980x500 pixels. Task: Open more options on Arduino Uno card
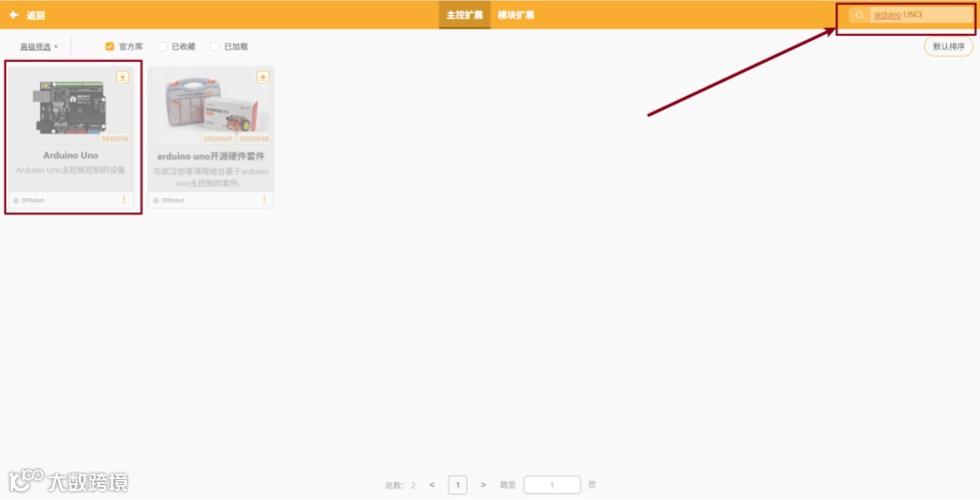[x=124, y=200]
